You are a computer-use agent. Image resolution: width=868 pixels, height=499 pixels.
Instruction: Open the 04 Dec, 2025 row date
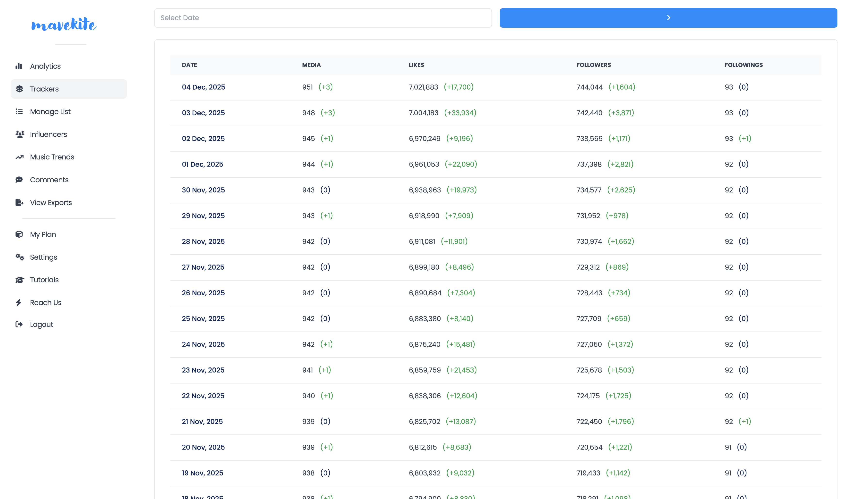pyautogui.click(x=203, y=87)
